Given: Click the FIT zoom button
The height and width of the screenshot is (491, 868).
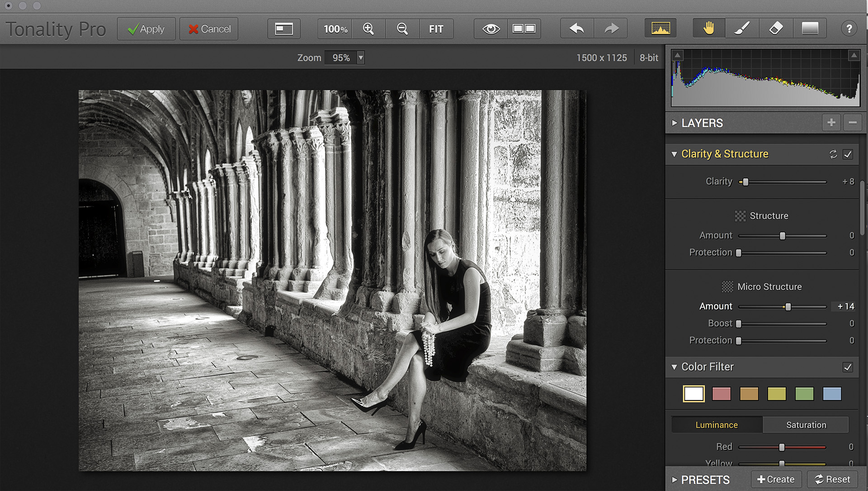Looking at the screenshot, I should point(436,29).
